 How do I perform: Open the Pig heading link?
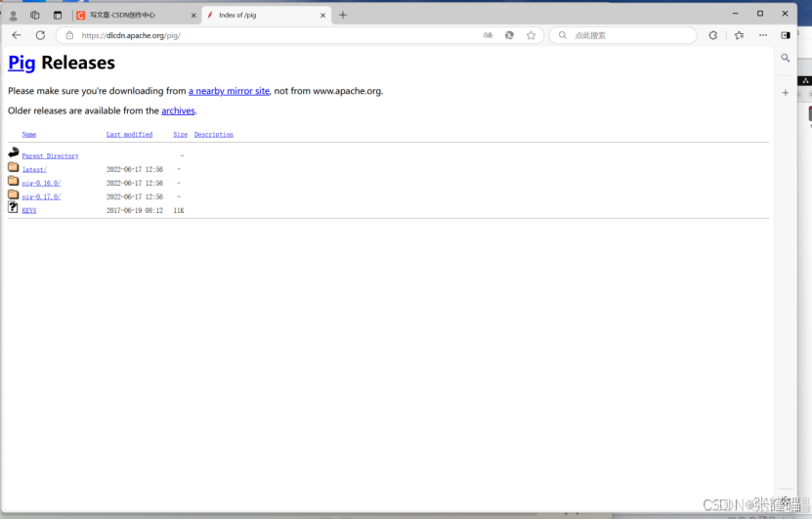[x=21, y=63]
